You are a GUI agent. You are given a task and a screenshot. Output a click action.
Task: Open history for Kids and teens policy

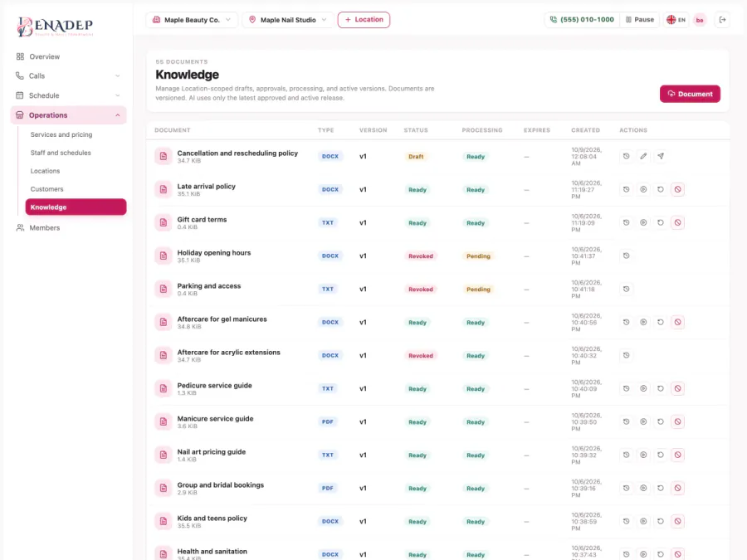[626, 522]
